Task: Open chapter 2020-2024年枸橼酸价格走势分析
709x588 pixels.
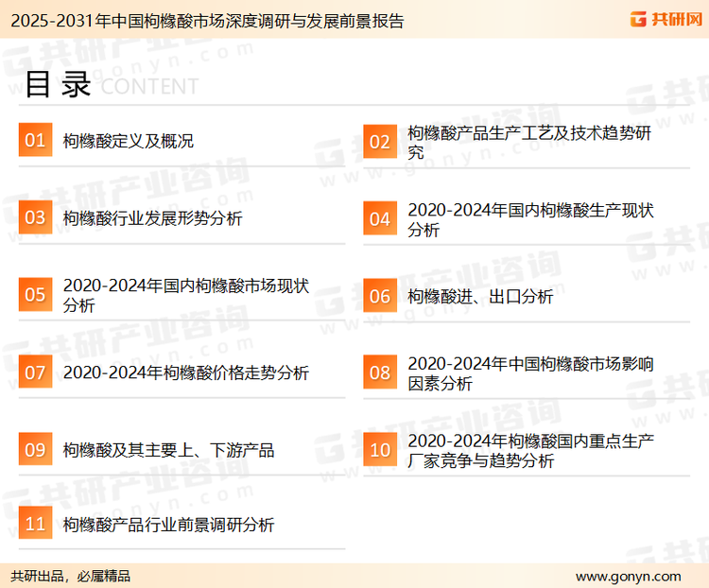Action: [x=186, y=372]
